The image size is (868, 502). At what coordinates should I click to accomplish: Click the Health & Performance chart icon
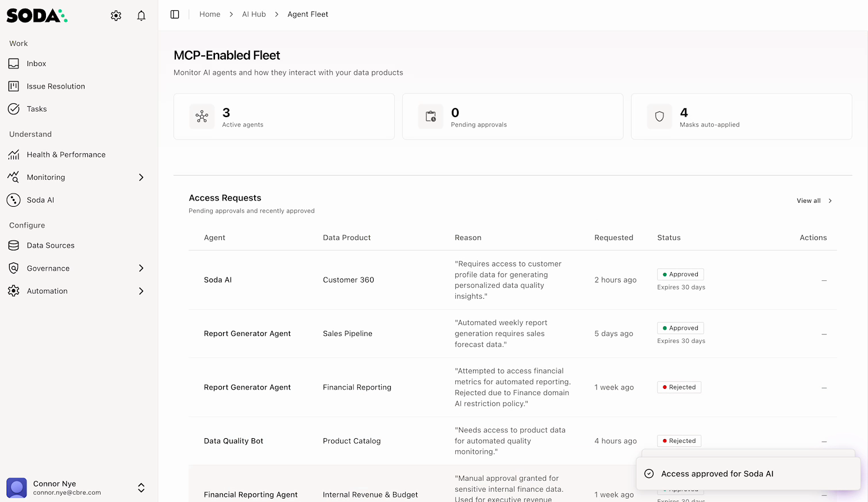tap(14, 155)
